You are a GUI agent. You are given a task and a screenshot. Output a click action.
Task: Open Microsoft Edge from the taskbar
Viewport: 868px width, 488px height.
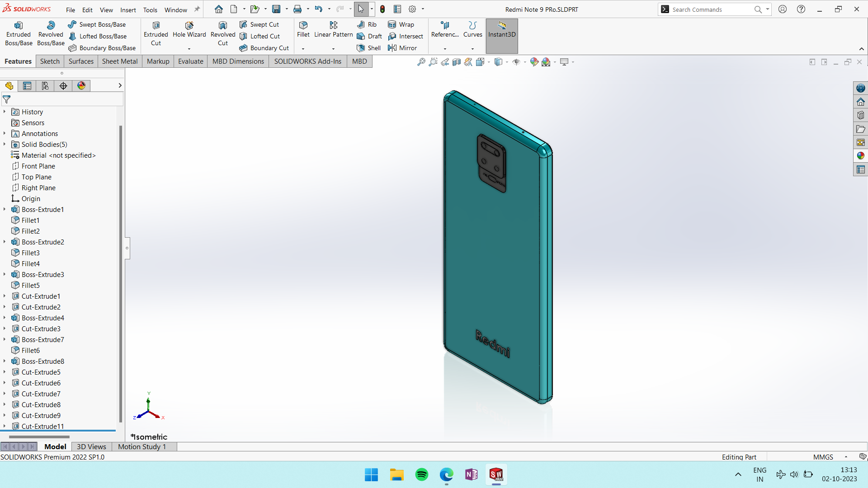coord(447,474)
